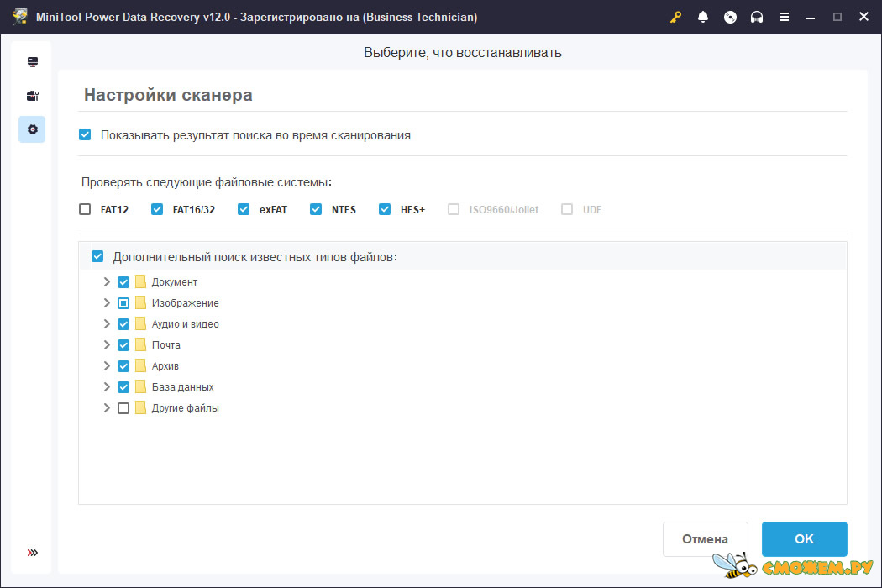The width and height of the screenshot is (882, 588).
Task: Click the MiniTool app logo icon
Action: point(19,16)
